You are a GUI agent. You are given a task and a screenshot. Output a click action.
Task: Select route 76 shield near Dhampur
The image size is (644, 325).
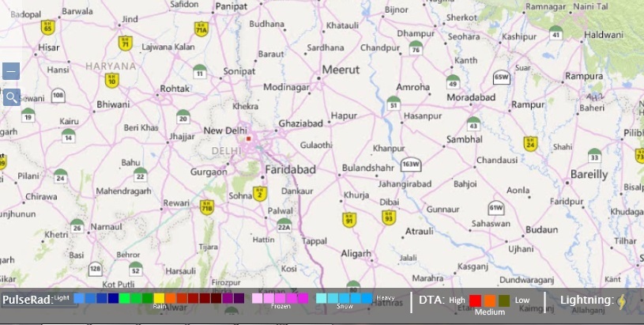(x=416, y=47)
